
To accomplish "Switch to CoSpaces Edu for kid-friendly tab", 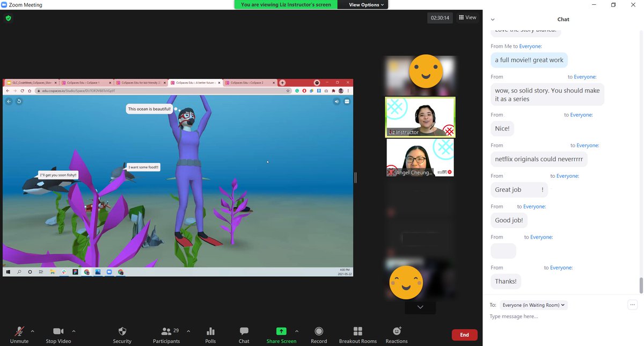I will 141,83.
